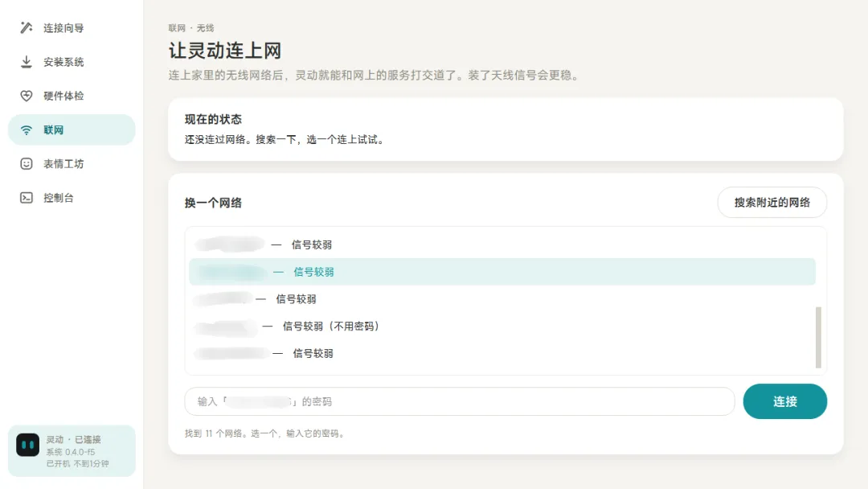Click the 让灵动连上网 page title
The image size is (868, 489).
[225, 51]
